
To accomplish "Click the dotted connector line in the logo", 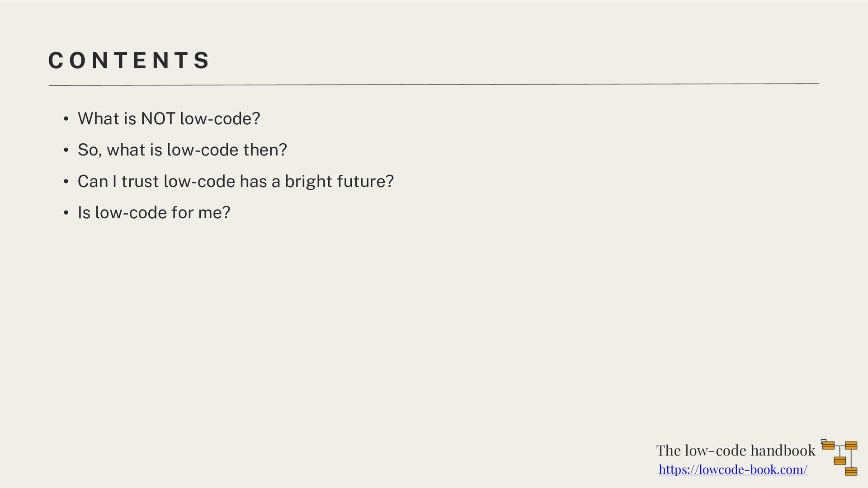I will (840, 451).
